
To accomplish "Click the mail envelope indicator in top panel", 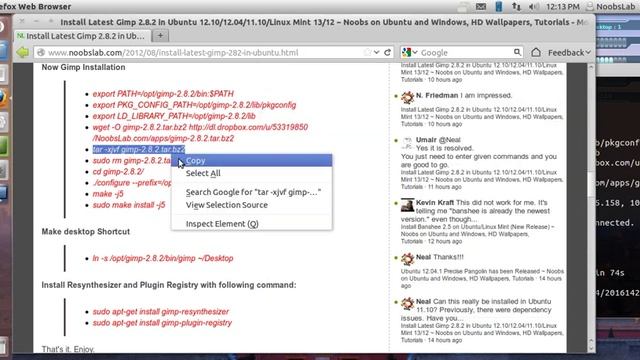I will tap(481, 7).
